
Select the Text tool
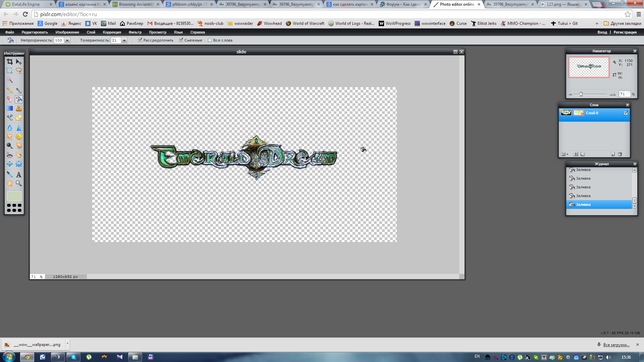[19, 175]
